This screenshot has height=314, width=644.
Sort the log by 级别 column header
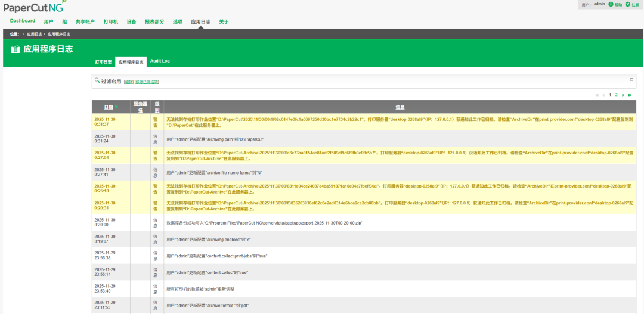157,107
